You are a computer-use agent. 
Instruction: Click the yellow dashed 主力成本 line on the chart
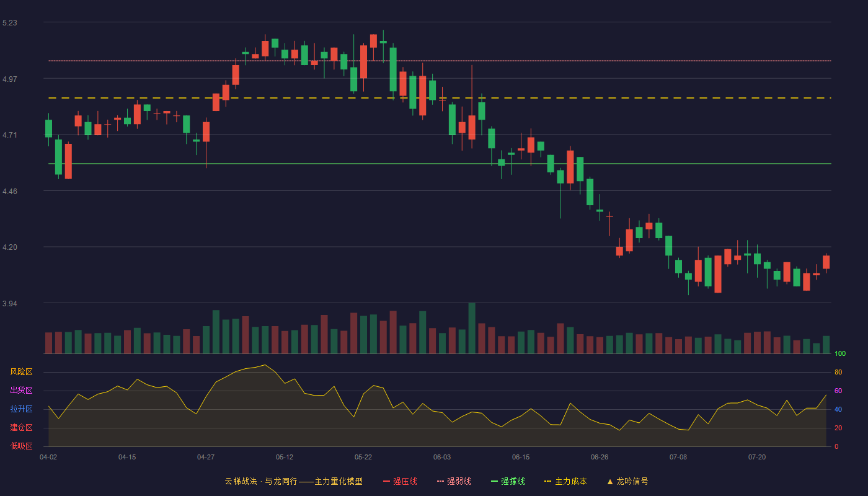pyautogui.click(x=440, y=98)
